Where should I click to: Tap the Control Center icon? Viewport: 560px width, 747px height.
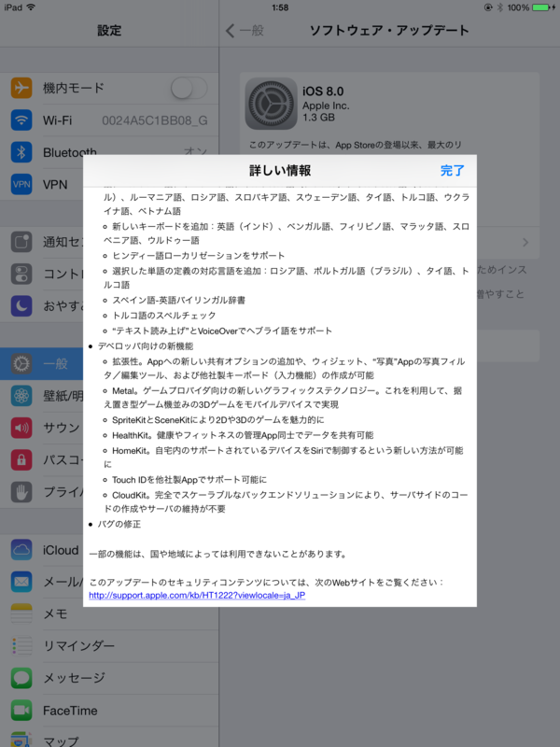click(21, 274)
